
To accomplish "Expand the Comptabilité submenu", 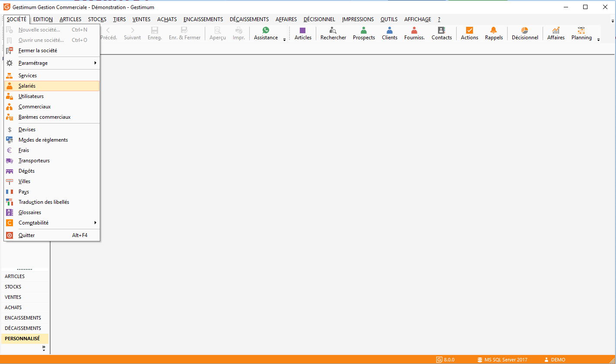I will click(52, 223).
